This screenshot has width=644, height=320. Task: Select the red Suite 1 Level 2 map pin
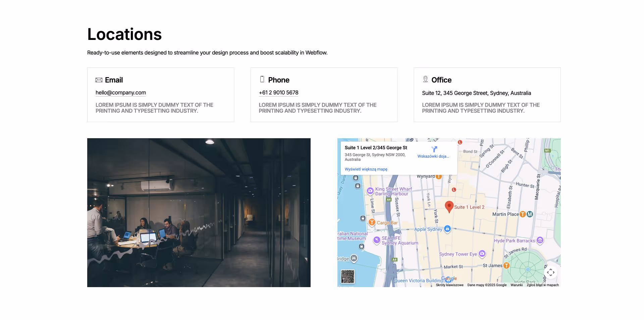click(x=449, y=206)
